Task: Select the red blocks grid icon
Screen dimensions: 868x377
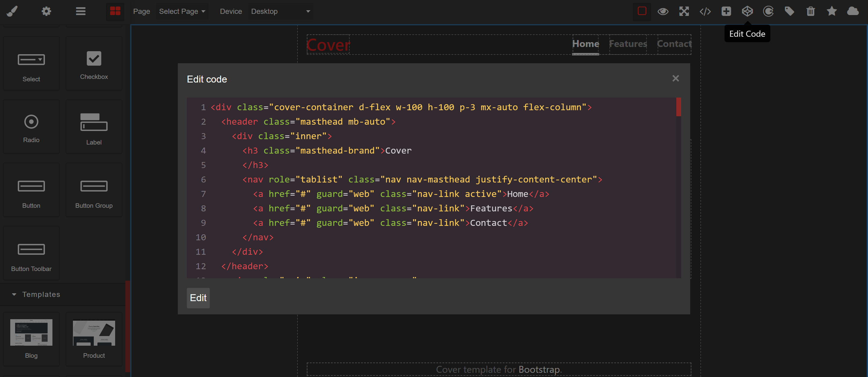Action: (115, 11)
